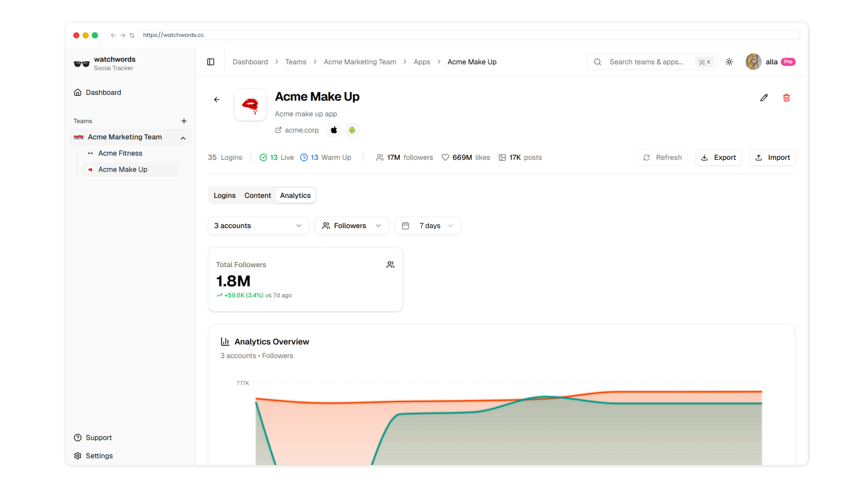Click the red trash delete icon
The width and height of the screenshot is (868, 488).
tap(786, 98)
